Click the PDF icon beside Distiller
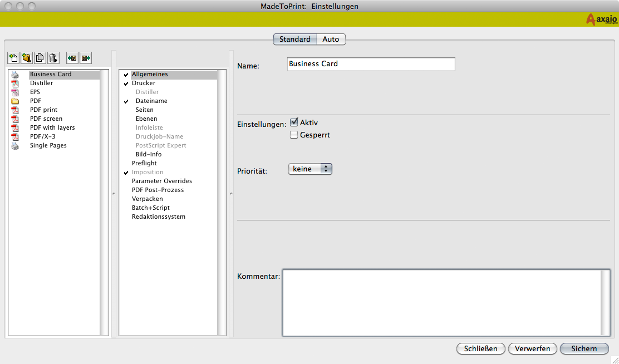The width and height of the screenshot is (619, 364). click(x=15, y=83)
